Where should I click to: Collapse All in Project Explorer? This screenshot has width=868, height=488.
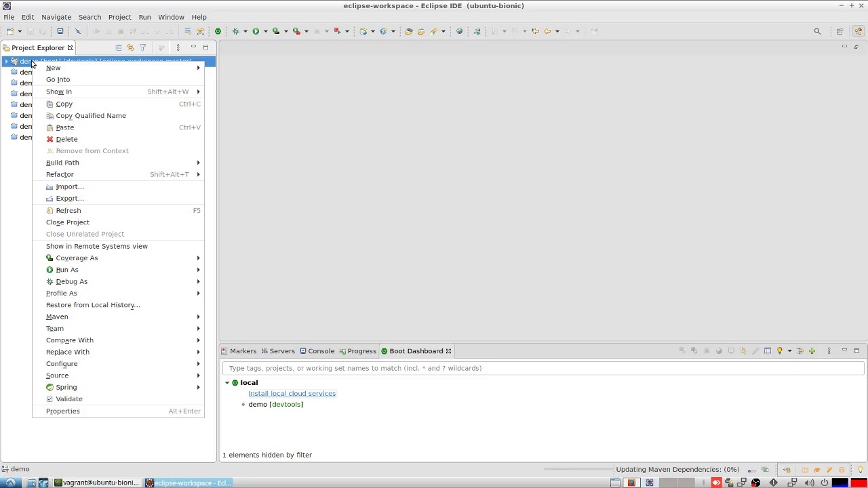click(119, 47)
